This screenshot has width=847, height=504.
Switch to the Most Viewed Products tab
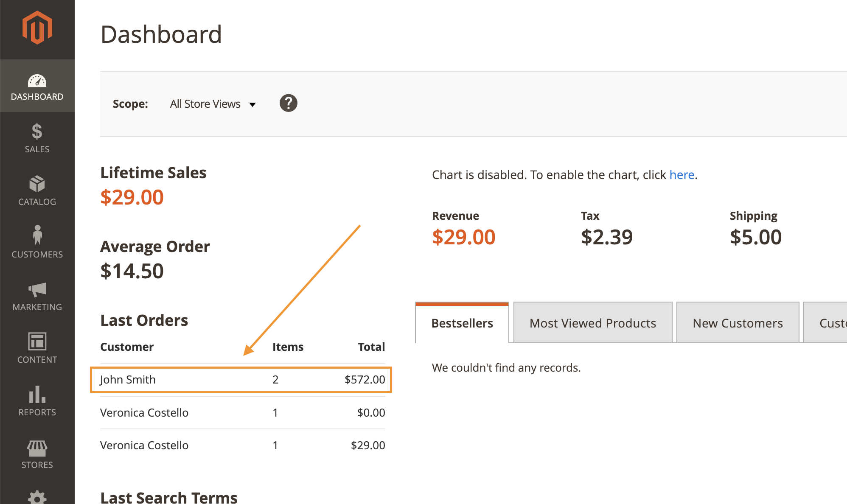(592, 322)
